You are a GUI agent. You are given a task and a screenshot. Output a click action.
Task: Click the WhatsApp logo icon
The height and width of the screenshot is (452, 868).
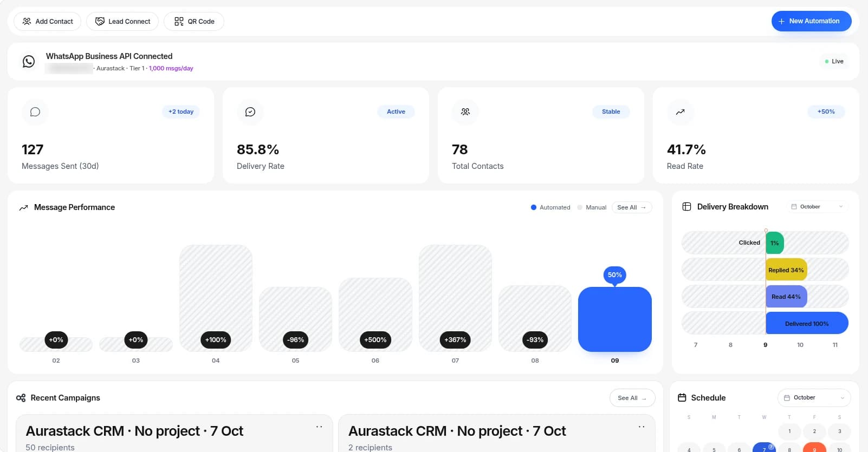coord(29,61)
